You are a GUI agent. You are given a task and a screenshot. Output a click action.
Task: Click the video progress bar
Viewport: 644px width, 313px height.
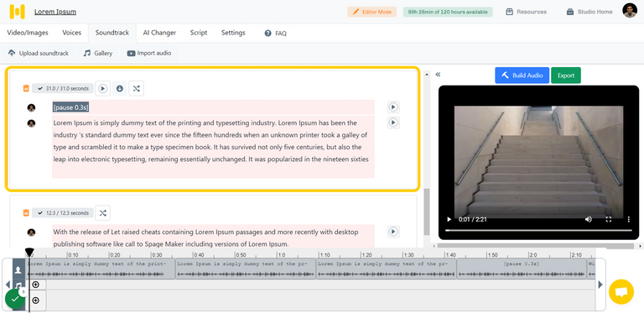coord(538,230)
